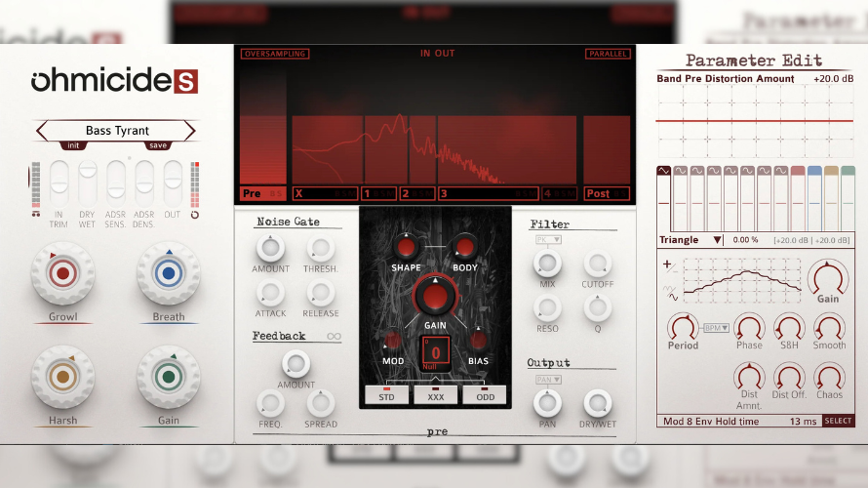Click the Output DRY/WET knob

click(597, 404)
